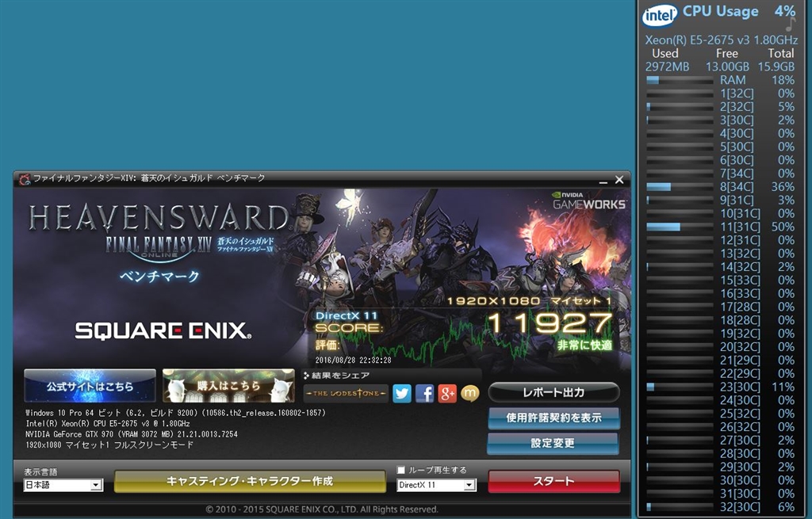Share result on mixi
Image resolution: width=812 pixels, height=519 pixels.
[x=469, y=394]
